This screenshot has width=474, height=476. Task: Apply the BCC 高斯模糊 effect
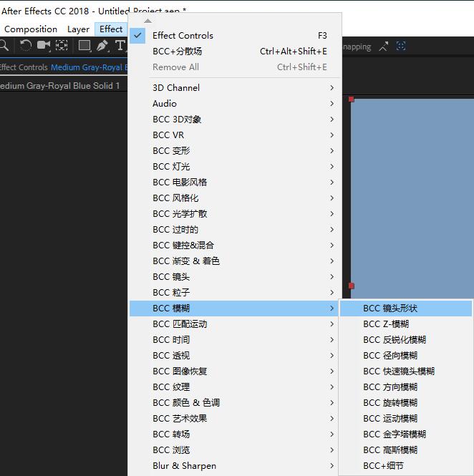[x=406, y=450]
